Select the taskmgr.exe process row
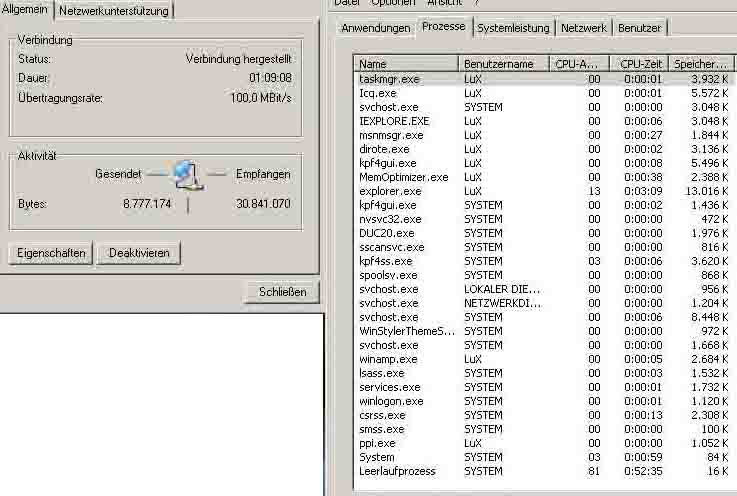Viewport: 737px width, 496px height. [543, 79]
